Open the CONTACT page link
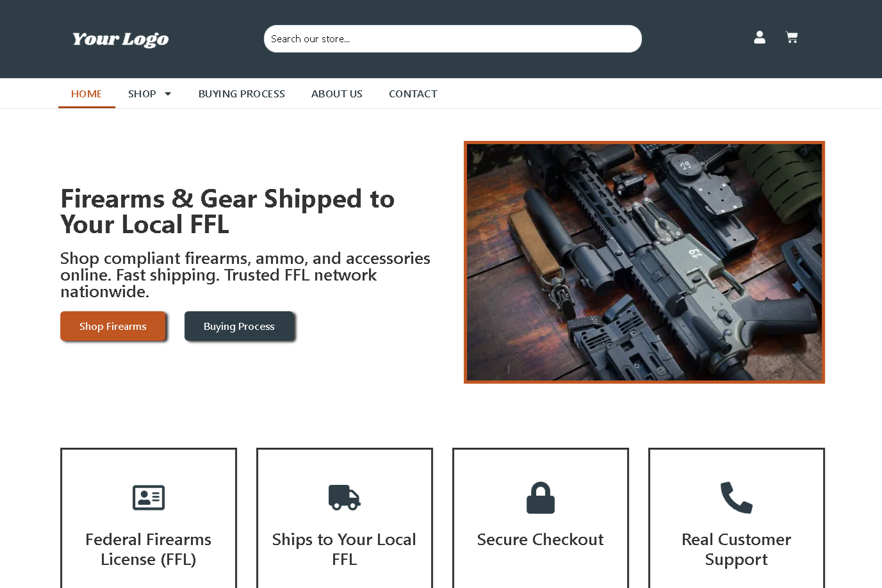Viewport: 882px width, 588px height. click(x=413, y=94)
